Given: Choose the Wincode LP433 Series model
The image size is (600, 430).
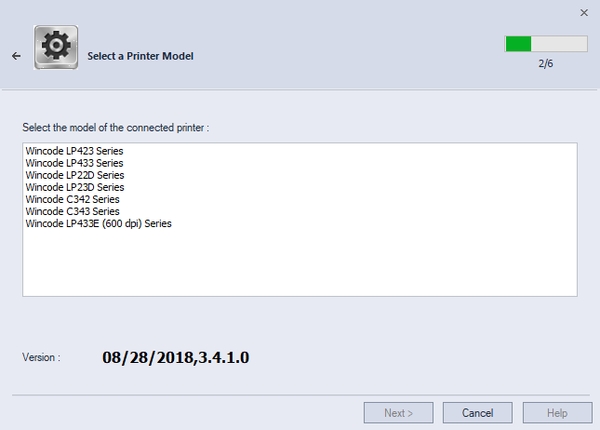Looking at the screenshot, I should pyautogui.click(x=74, y=163).
